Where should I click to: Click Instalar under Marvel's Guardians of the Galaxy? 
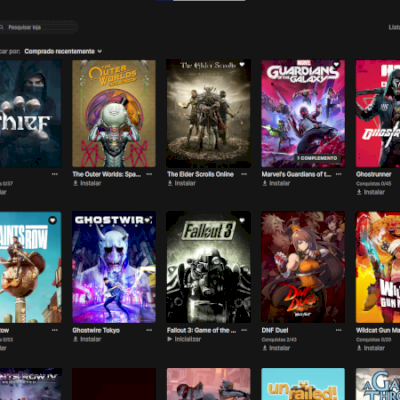tap(276, 183)
